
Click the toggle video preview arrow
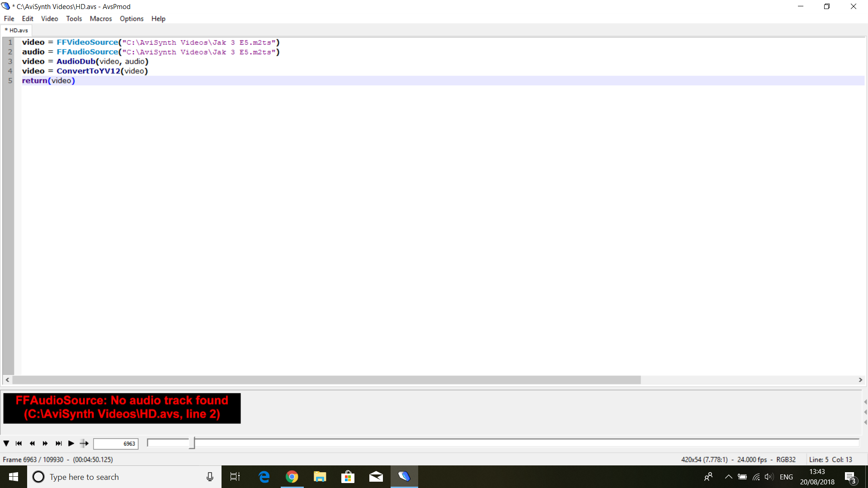(6, 443)
